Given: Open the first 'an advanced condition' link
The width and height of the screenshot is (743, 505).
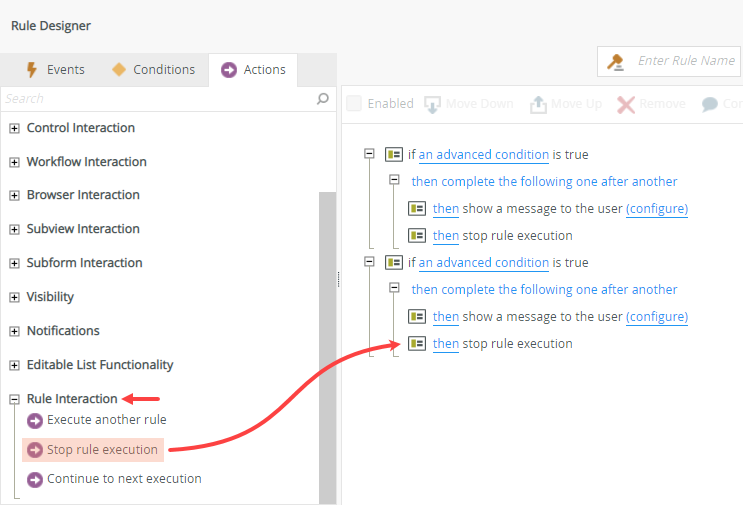Looking at the screenshot, I should point(484,155).
